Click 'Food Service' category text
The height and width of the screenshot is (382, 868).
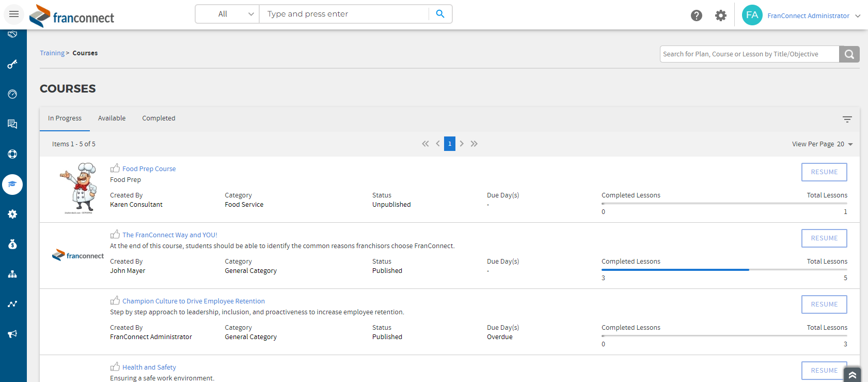[244, 205]
